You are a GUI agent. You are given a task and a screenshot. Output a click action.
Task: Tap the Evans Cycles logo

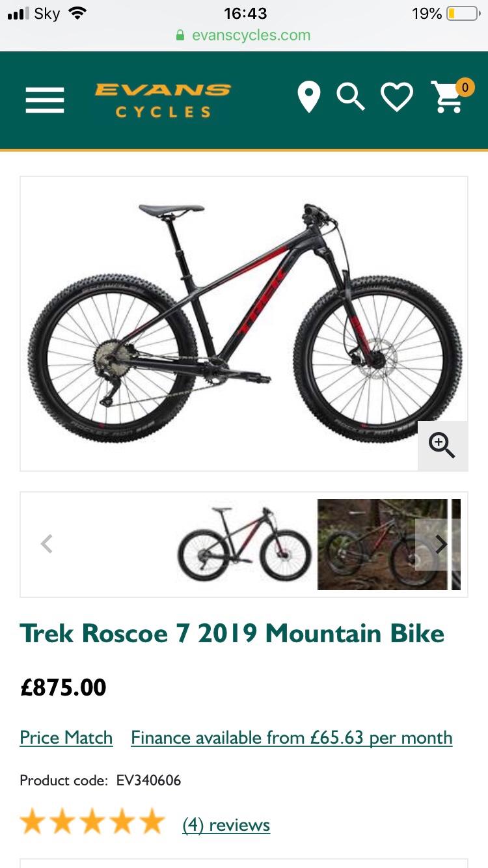pyautogui.click(x=163, y=100)
